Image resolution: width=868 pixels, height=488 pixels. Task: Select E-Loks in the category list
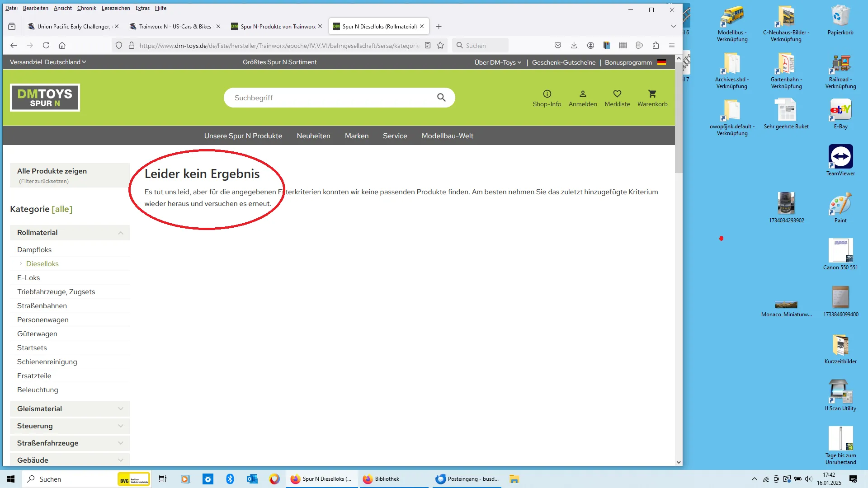(x=28, y=278)
